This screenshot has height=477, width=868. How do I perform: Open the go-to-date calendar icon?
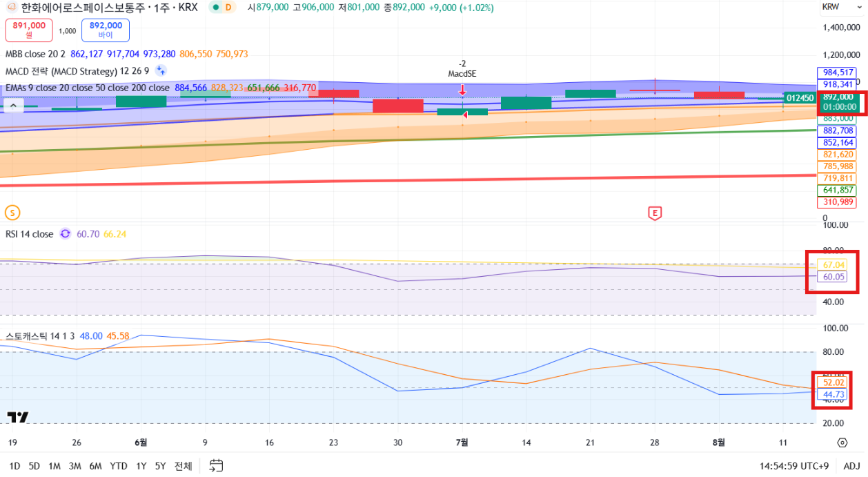tap(217, 465)
